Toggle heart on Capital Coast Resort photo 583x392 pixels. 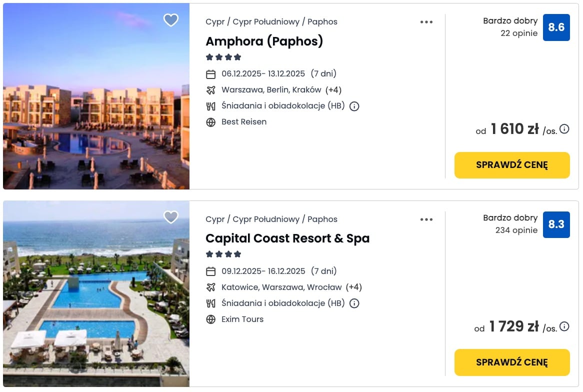[x=171, y=217]
